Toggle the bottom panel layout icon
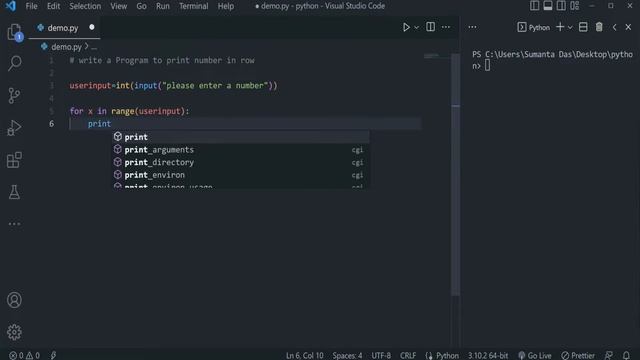This screenshot has height=360, width=640. coord(548,6)
